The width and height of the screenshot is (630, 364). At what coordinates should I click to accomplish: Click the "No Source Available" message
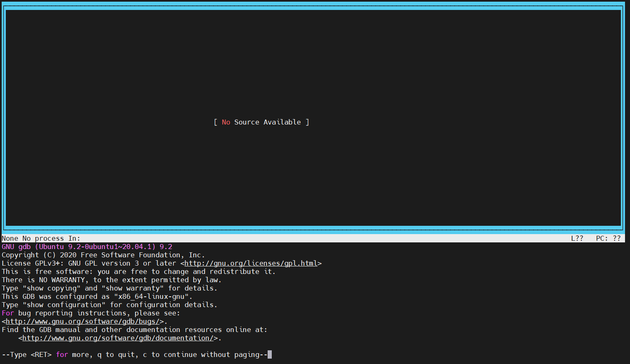coord(261,122)
